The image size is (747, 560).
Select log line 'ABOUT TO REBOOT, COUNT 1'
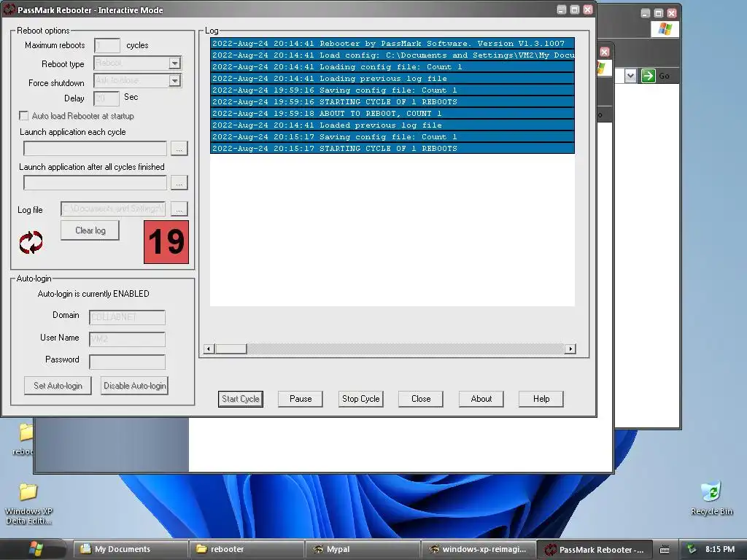pyautogui.click(x=392, y=113)
